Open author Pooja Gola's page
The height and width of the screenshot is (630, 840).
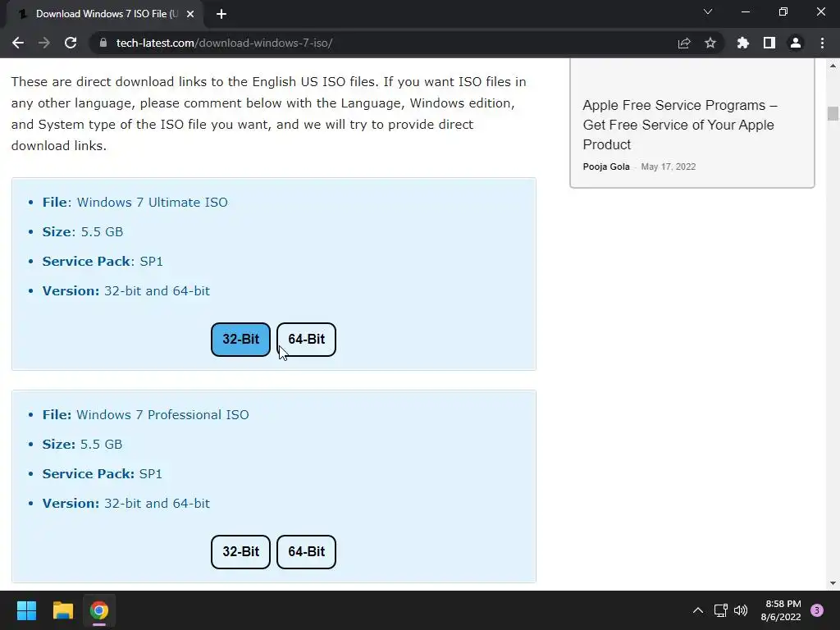pos(606,167)
